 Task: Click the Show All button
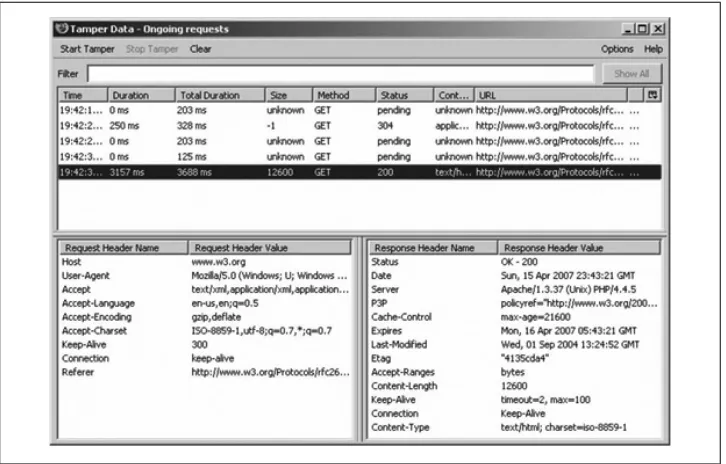[x=632, y=74]
